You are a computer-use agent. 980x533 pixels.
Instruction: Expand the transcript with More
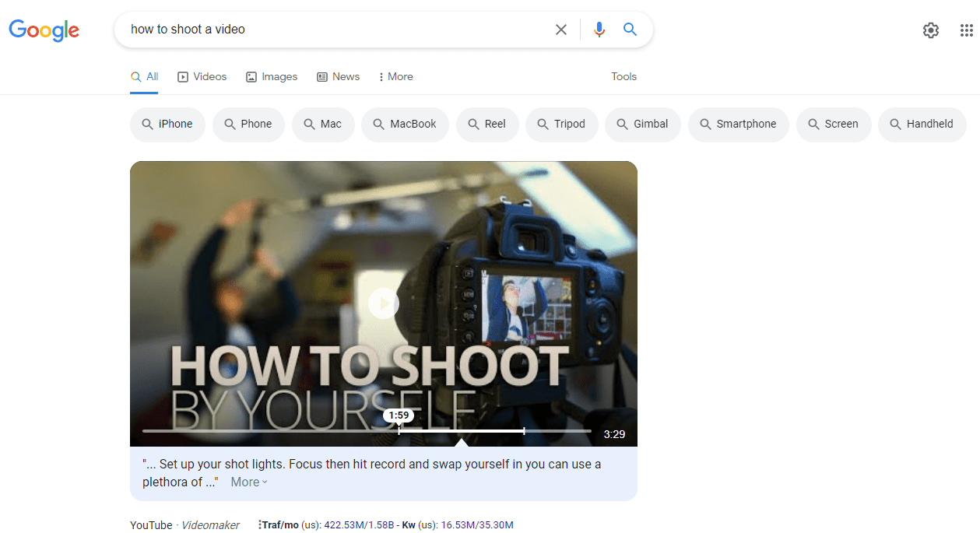tap(249, 482)
